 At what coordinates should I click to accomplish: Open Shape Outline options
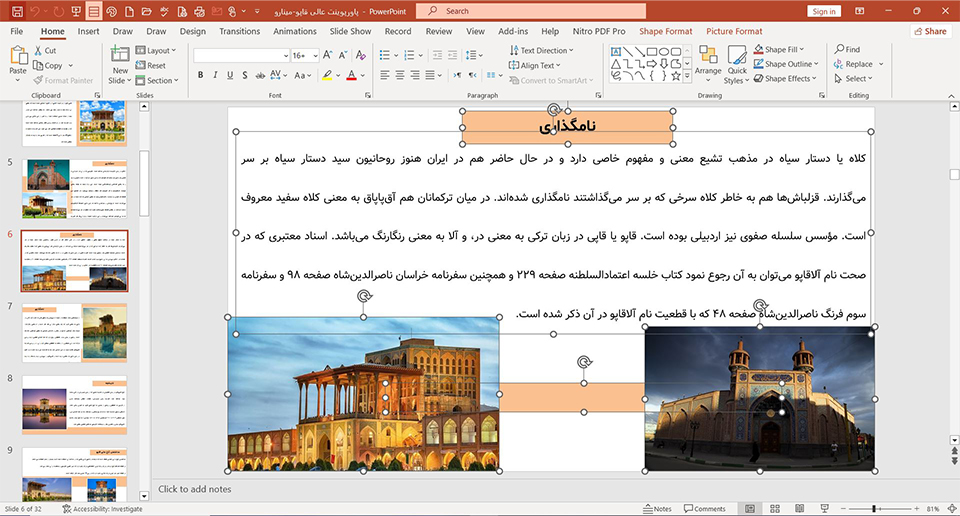(786, 64)
